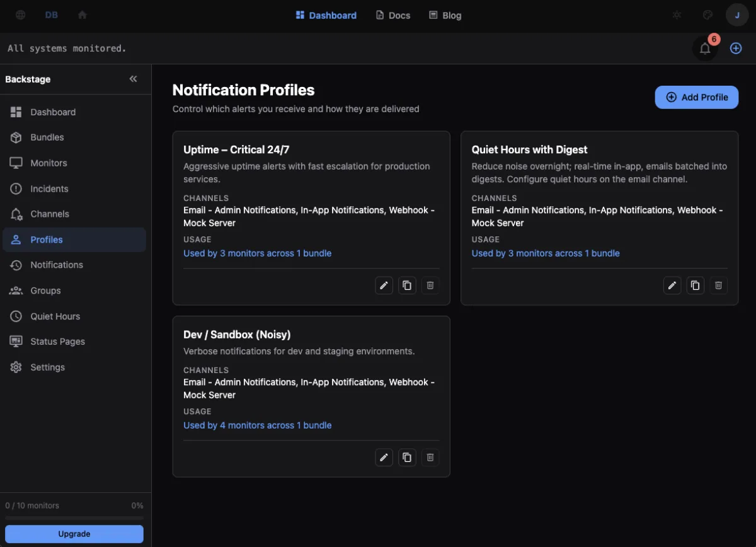The height and width of the screenshot is (547, 756).
Task: Open usage link on Uptime – Critical profile
Action: pos(257,253)
